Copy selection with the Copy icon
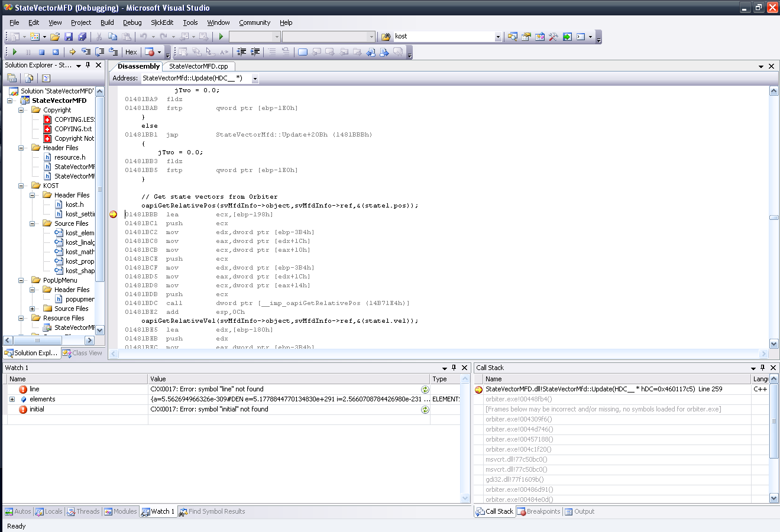Screen dimensions: 780x532 (x=112, y=37)
